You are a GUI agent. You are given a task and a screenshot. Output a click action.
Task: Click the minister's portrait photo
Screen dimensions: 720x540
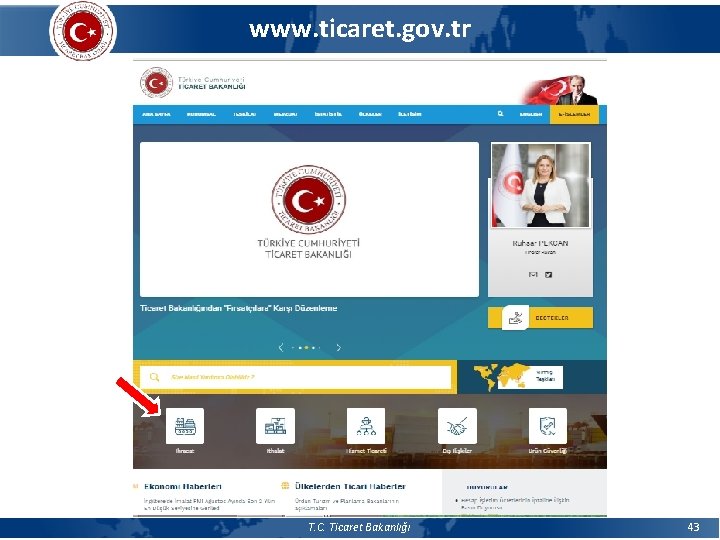point(540,185)
